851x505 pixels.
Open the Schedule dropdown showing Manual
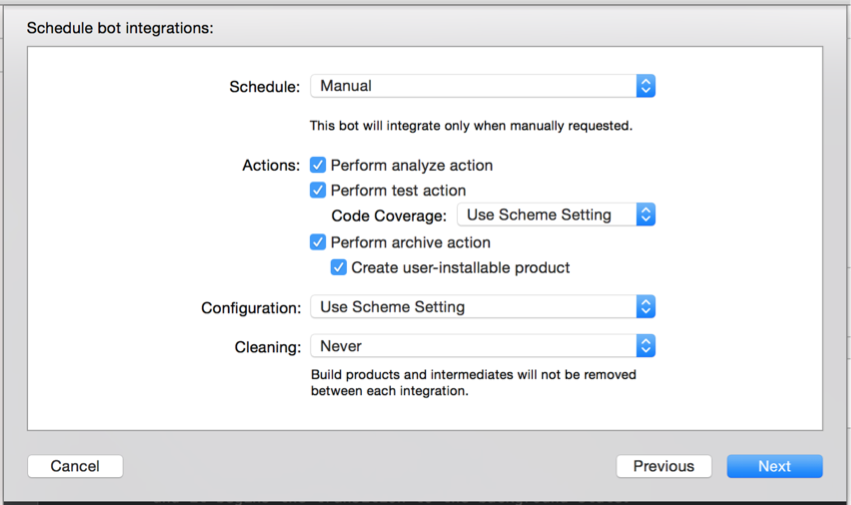coord(482,86)
